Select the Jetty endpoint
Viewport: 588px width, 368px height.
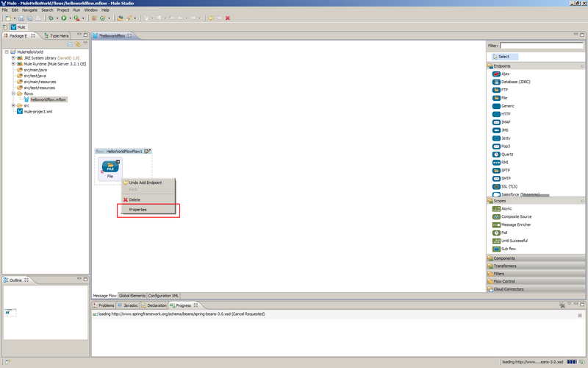pyautogui.click(x=501, y=138)
